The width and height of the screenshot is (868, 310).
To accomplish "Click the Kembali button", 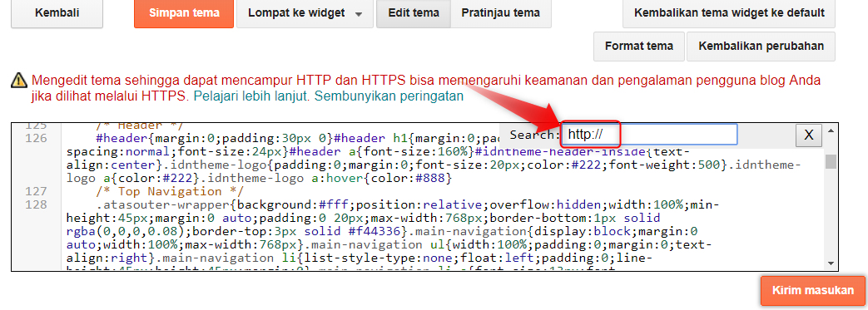I will (x=57, y=13).
